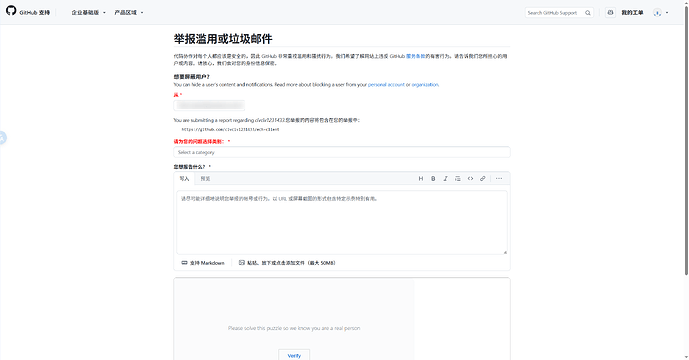Click the GitHub octocat logo
Image resolution: width=689 pixels, height=360 pixels.
click(x=11, y=11)
